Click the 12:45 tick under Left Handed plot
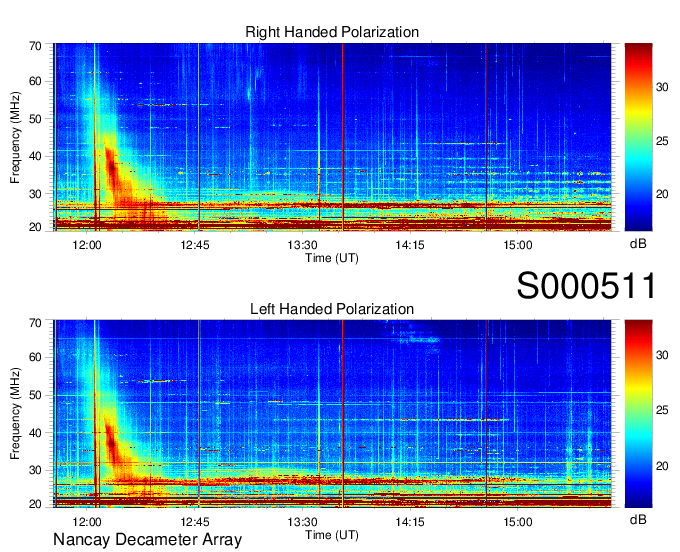Viewport: 680px width, 552px height. click(195, 522)
